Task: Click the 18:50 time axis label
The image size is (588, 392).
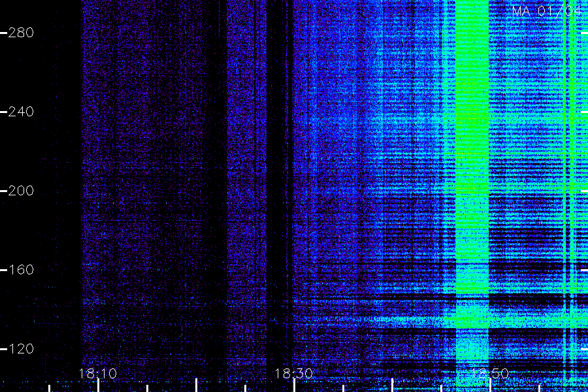Action: coord(489,374)
